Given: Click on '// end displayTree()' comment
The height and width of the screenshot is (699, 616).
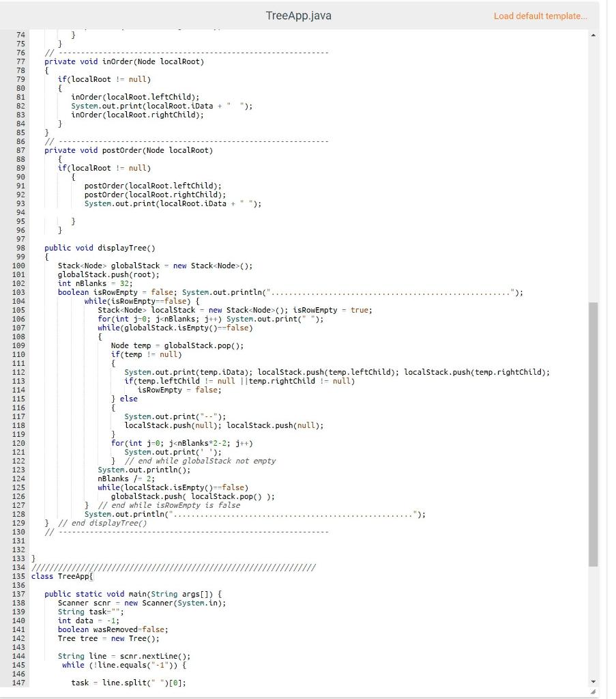Looking at the screenshot, I should pos(102,523).
